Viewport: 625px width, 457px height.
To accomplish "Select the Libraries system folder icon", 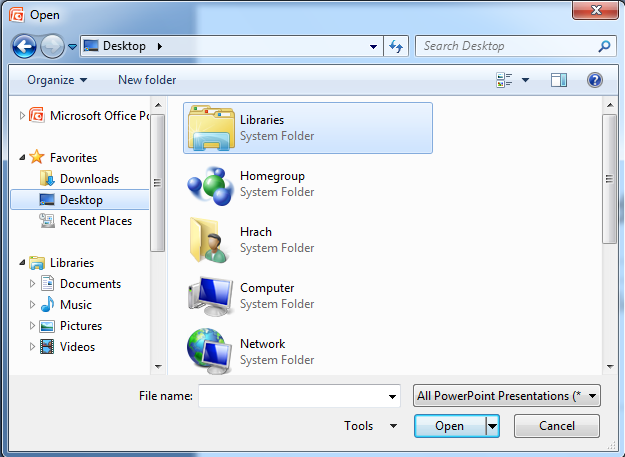I will (x=209, y=127).
